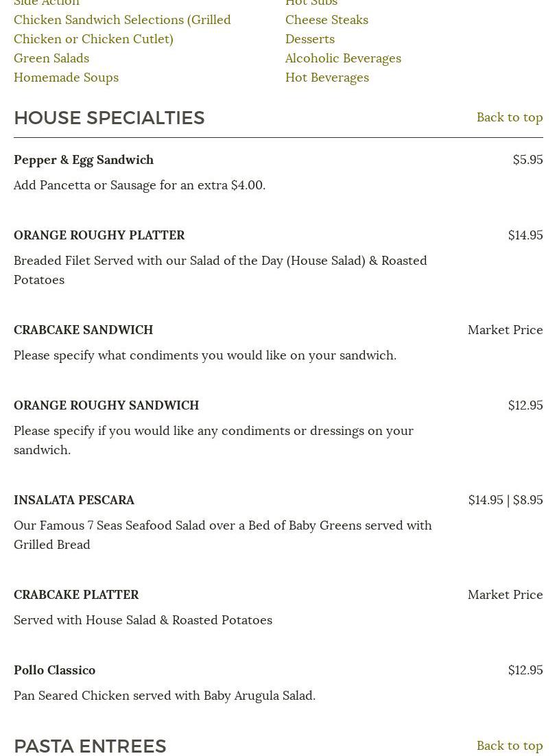
Task: Click the $5.95 Pepper & Egg price
Action: [x=528, y=160]
